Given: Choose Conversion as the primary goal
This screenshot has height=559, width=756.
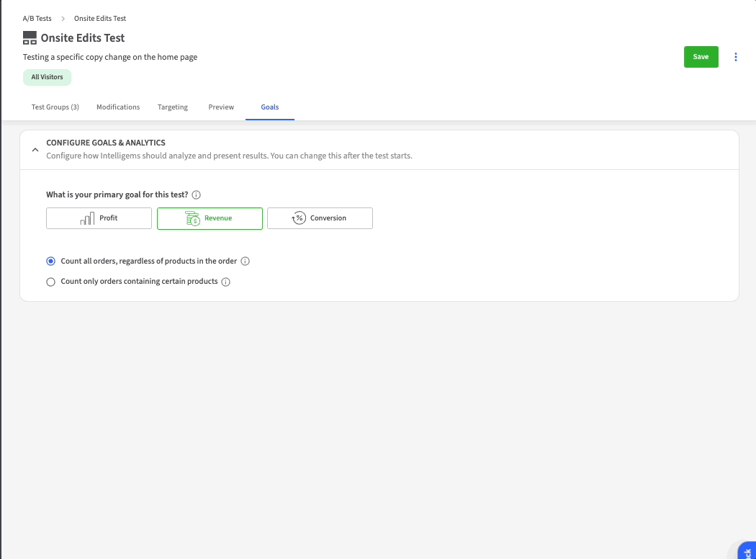Looking at the screenshot, I should click(320, 218).
